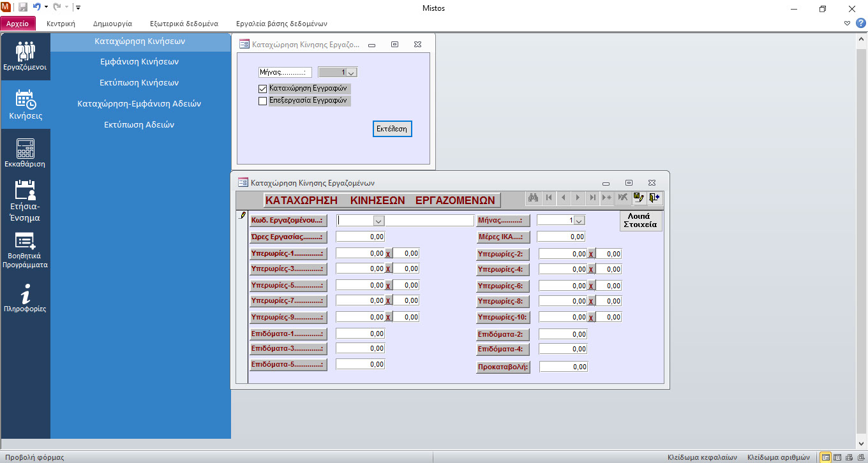This screenshot has width=868, height=463.
Task: Enable the Επεξεργασία Εγγραφών checkbox
Action: point(262,101)
